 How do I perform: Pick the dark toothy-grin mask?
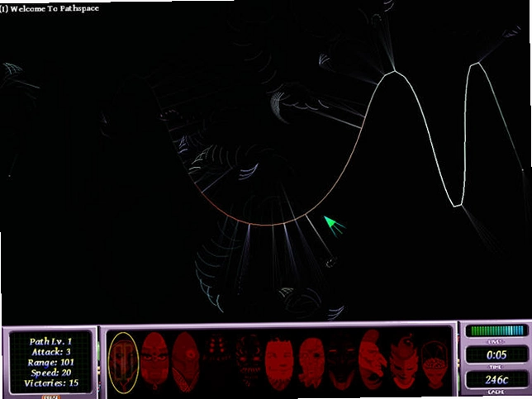[249, 359]
